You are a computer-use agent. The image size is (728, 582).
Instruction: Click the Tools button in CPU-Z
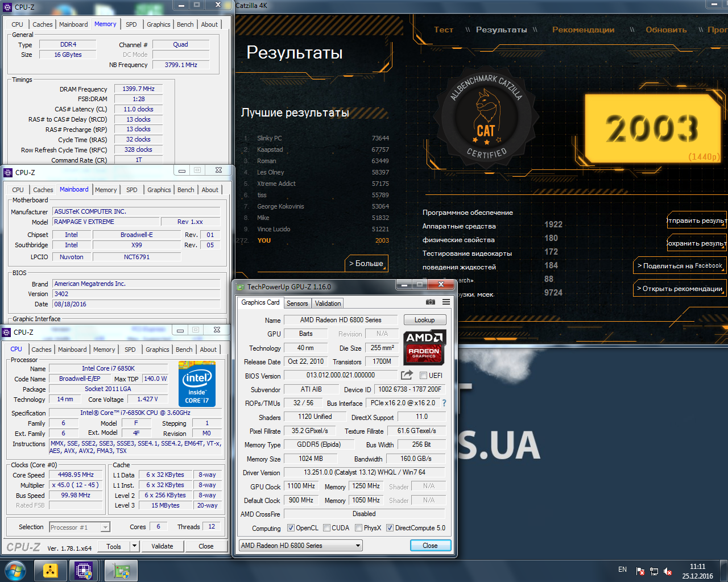coord(114,546)
